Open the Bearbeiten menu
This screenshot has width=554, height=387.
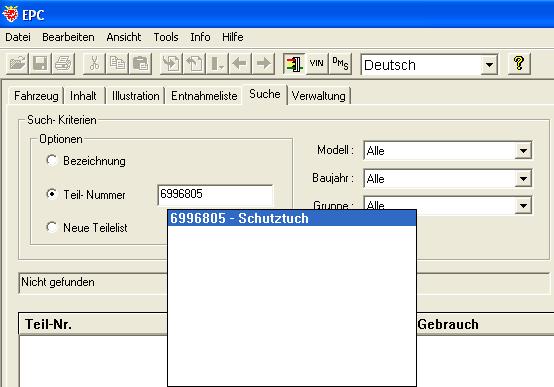click(x=68, y=37)
